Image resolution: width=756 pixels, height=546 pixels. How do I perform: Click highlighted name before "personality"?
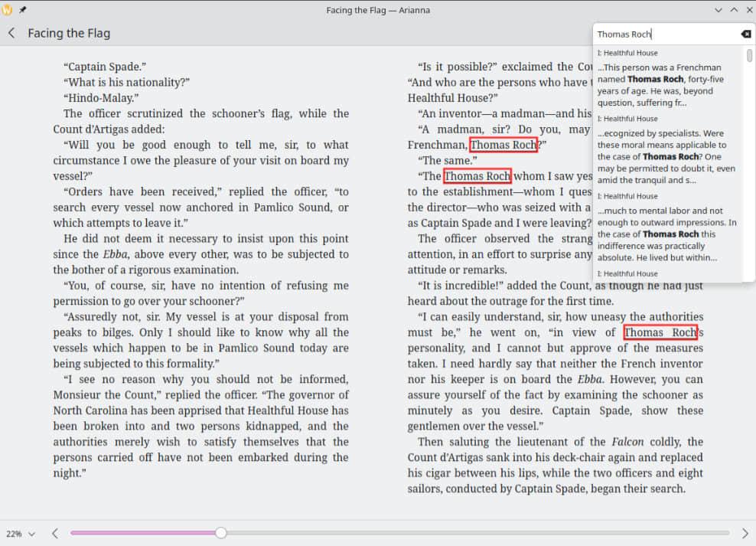(x=660, y=332)
